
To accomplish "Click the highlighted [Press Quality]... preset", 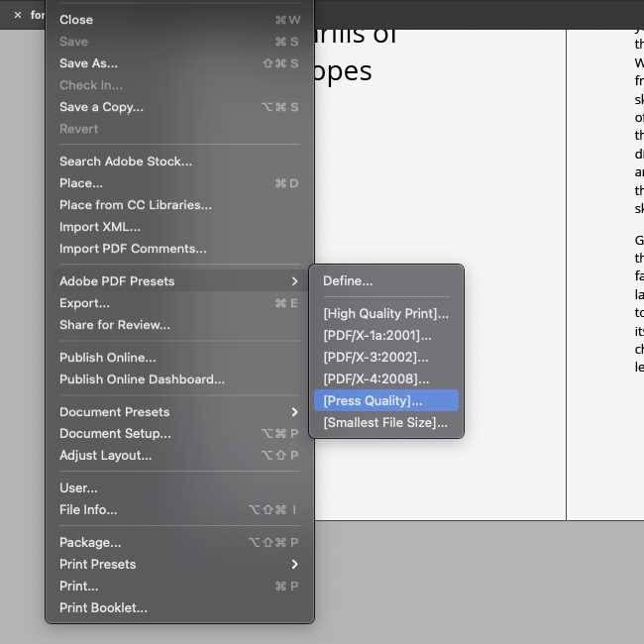I will click(386, 401).
